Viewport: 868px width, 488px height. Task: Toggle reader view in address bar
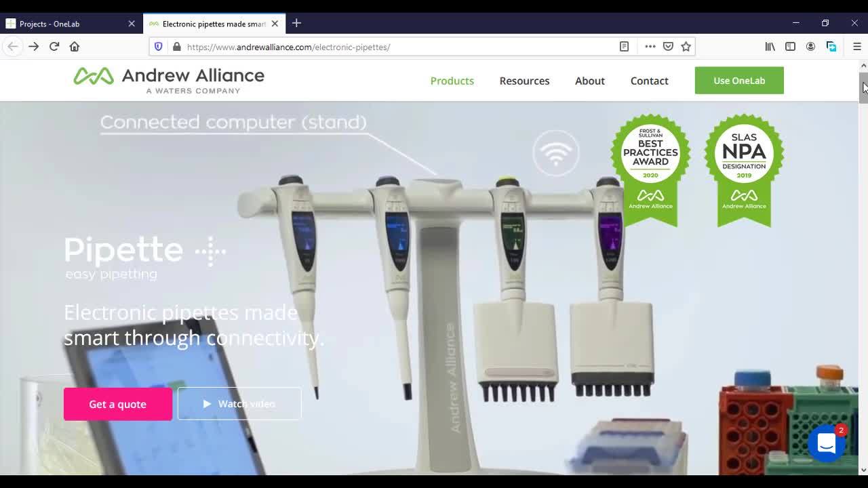[624, 47]
